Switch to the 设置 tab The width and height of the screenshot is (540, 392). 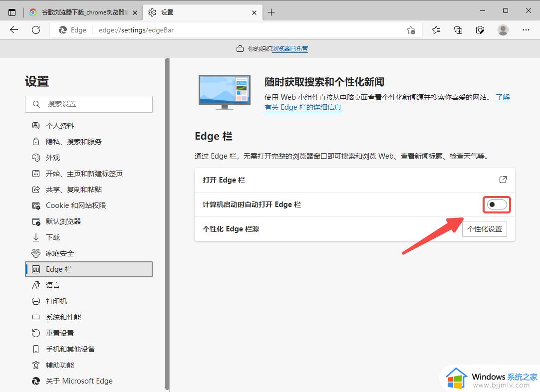coord(203,12)
